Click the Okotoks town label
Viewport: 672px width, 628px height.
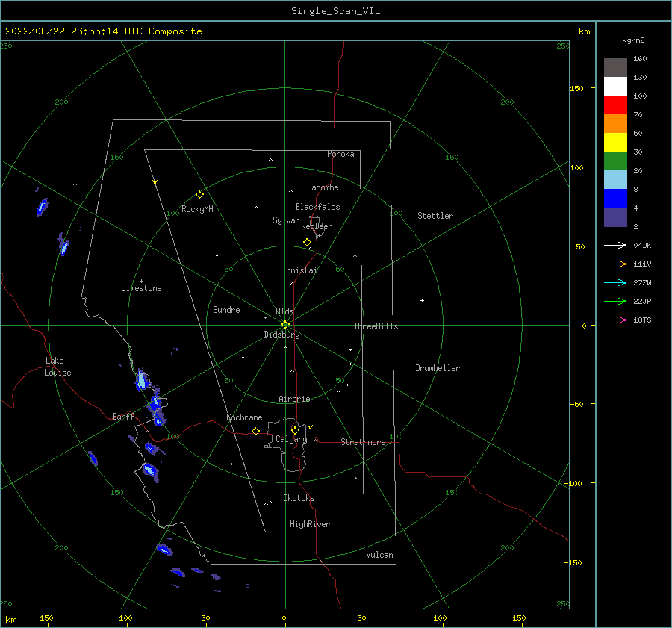[x=299, y=498]
